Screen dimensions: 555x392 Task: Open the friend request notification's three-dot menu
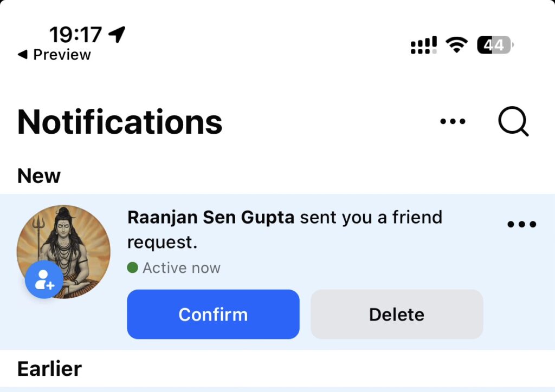point(521,224)
